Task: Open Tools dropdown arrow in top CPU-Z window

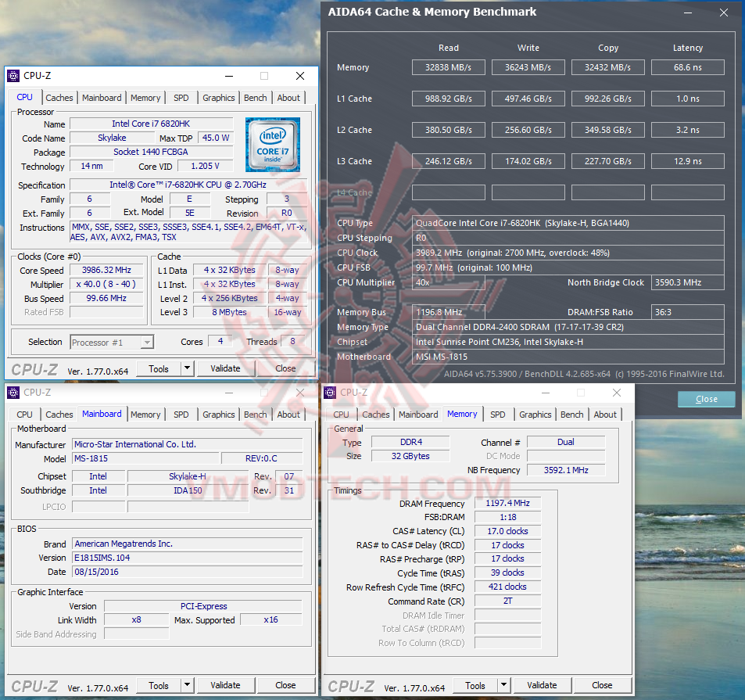Action: click(x=187, y=368)
